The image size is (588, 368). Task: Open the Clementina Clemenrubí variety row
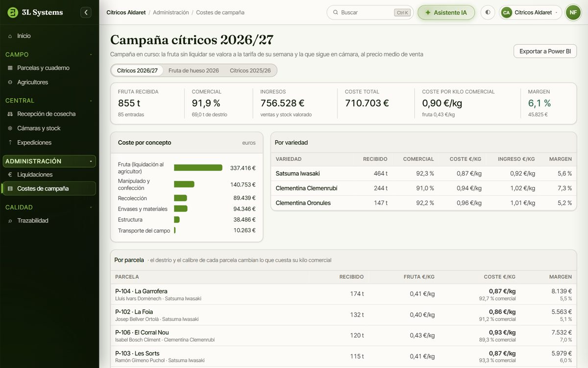tap(423, 188)
